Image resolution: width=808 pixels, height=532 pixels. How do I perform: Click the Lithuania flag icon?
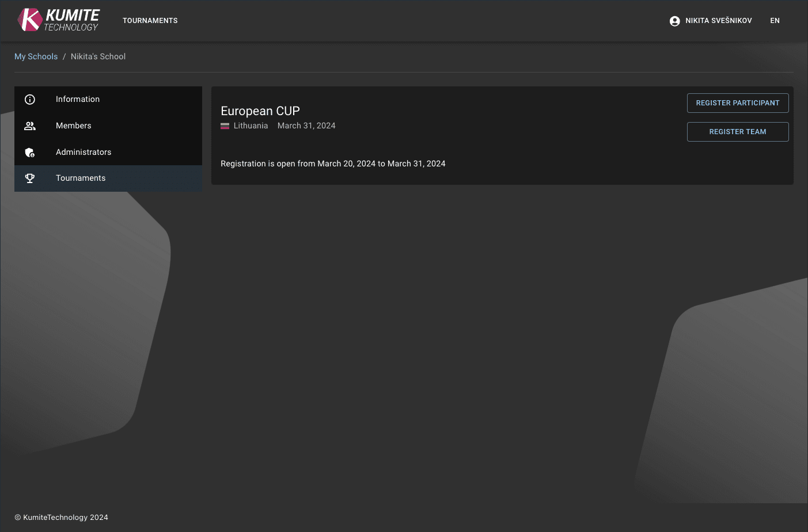[x=225, y=126]
